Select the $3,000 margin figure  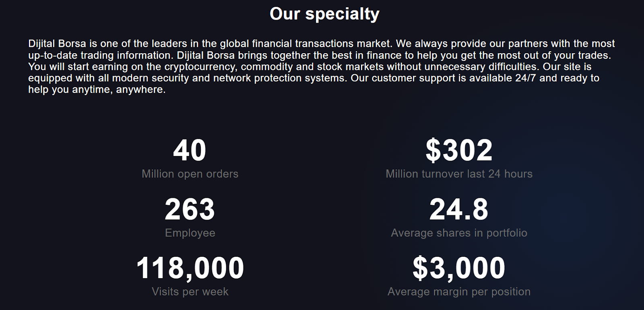coord(459,268)
